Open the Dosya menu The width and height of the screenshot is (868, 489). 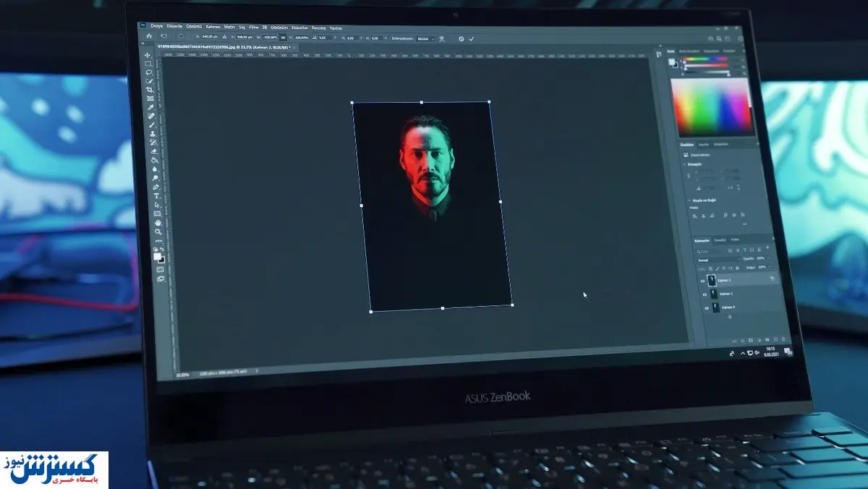(157, 26)
